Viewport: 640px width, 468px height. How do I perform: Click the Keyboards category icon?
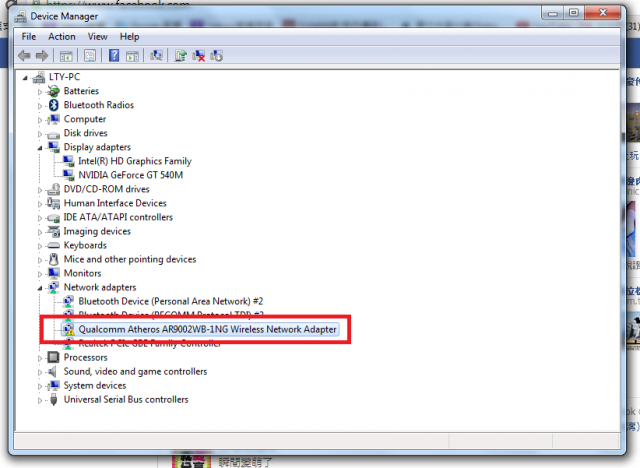[53, 246]
